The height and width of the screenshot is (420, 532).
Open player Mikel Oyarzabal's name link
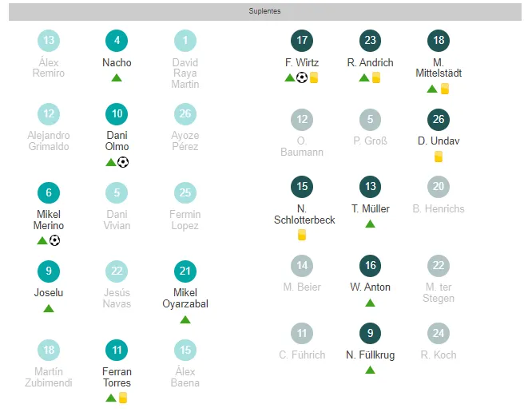pyautogui.click(x=185, y=298)
